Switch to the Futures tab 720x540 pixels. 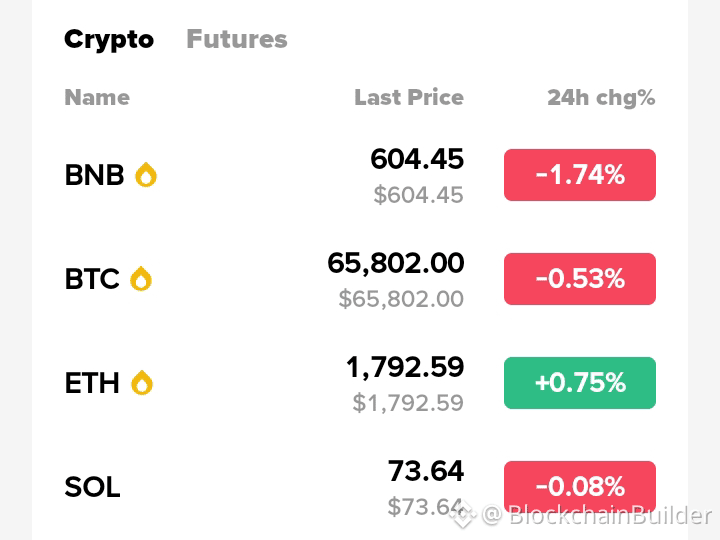[x=237, y=39]
